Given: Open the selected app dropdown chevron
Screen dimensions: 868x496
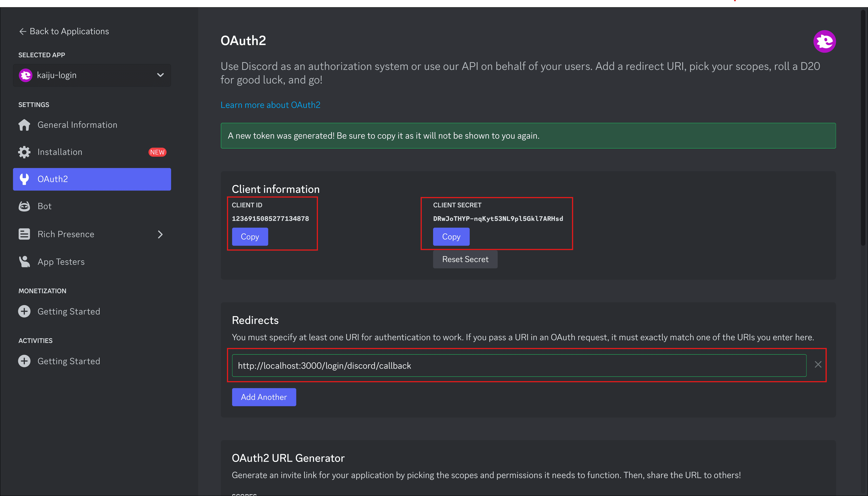Looking at the screenshot, I should click(x=160, y=75).
